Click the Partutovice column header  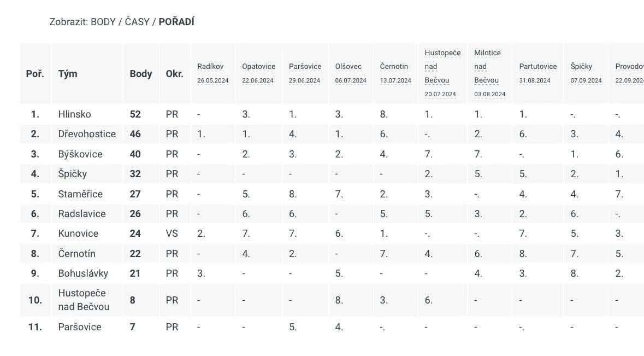[x=537, y=67]
